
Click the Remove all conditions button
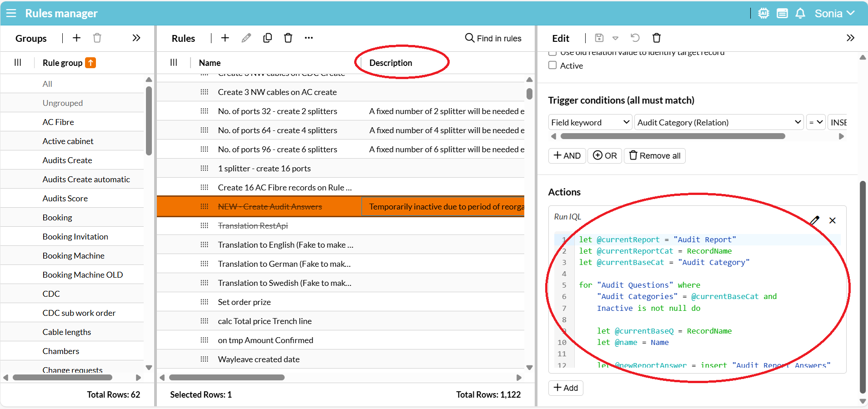tap(655, 156)
